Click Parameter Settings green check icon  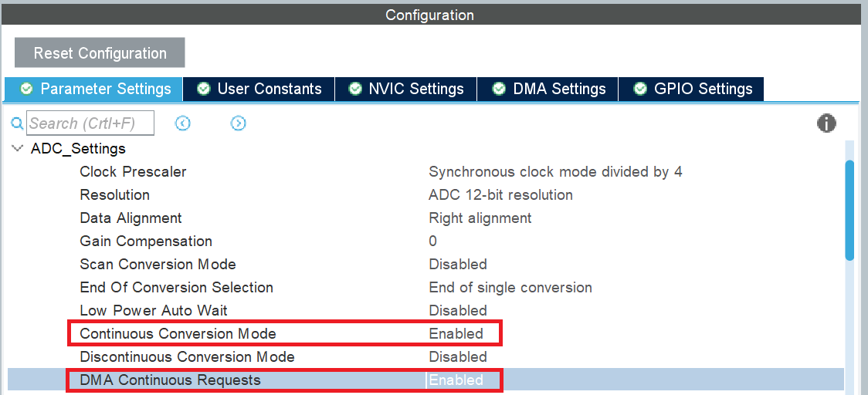coord(26,89)
